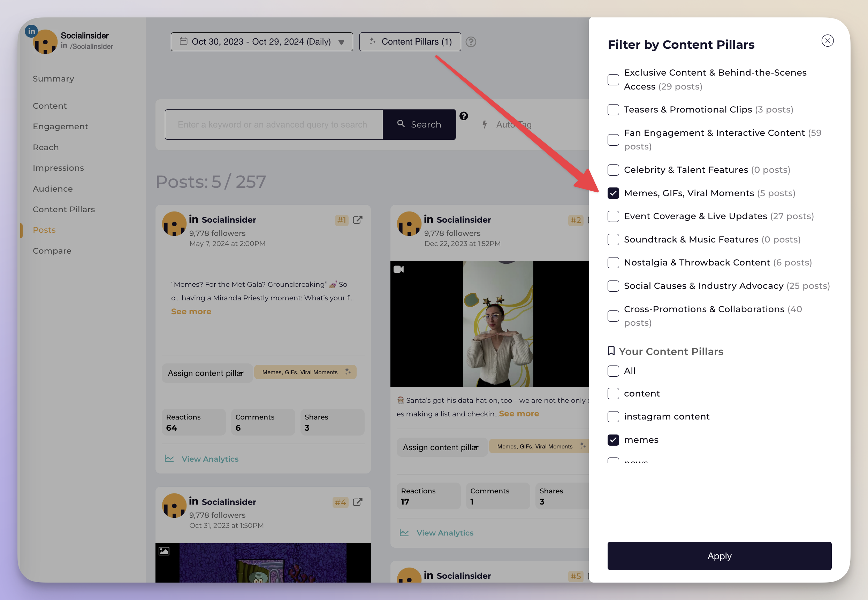This screenshot has height=600, width=868.
Task: Click the View Analytics chart icon
Action: tap(170, 458)
